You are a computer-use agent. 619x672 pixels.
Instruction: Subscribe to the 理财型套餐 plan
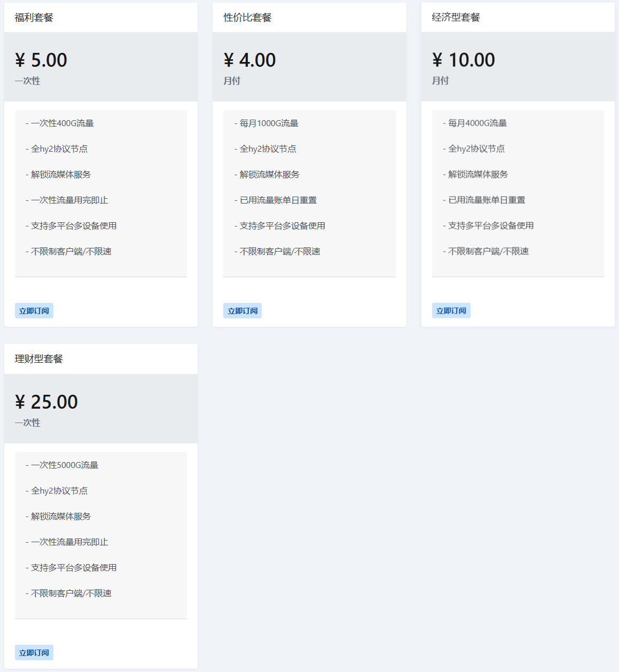coord(34,653)
